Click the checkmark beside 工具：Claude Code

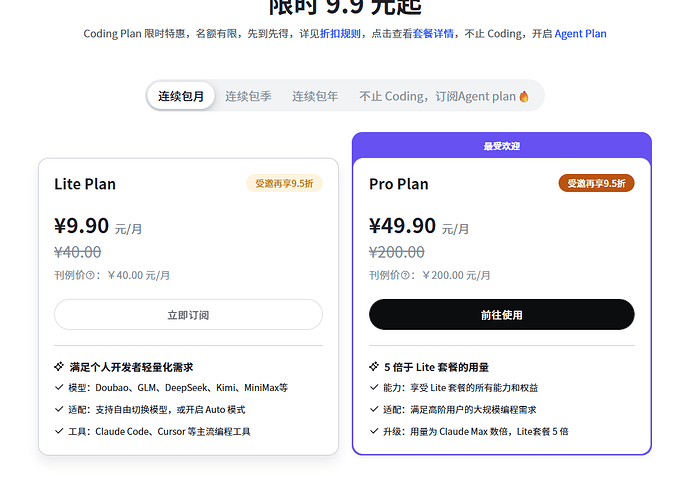click(59, 431)
